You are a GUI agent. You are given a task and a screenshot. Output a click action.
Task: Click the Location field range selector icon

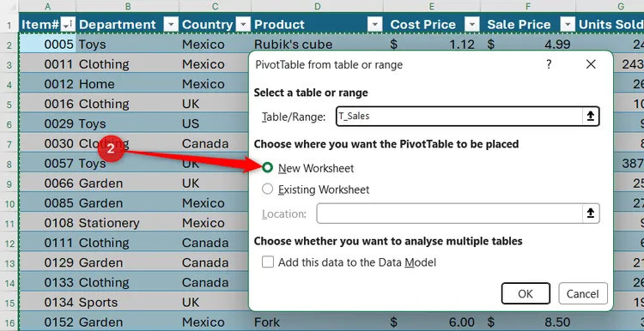click(x=590, y=214)
